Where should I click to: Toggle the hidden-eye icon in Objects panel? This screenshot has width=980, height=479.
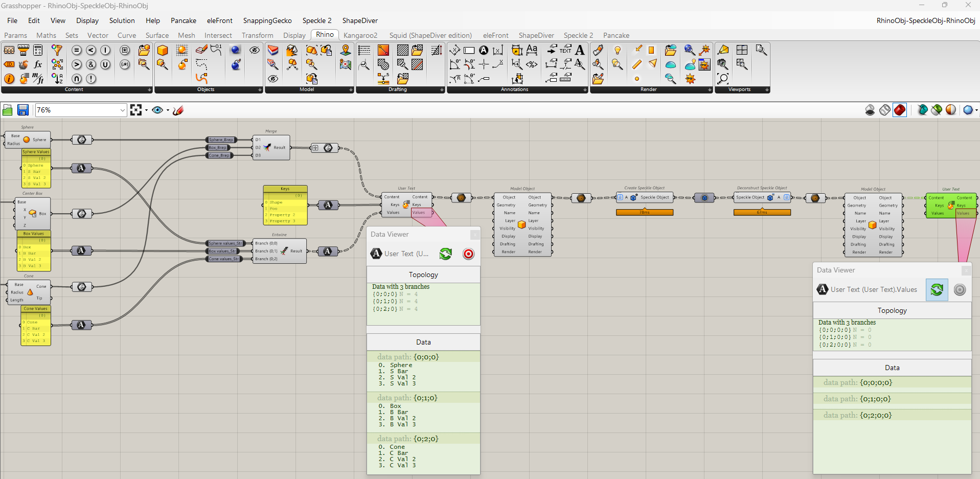[254, 50]
